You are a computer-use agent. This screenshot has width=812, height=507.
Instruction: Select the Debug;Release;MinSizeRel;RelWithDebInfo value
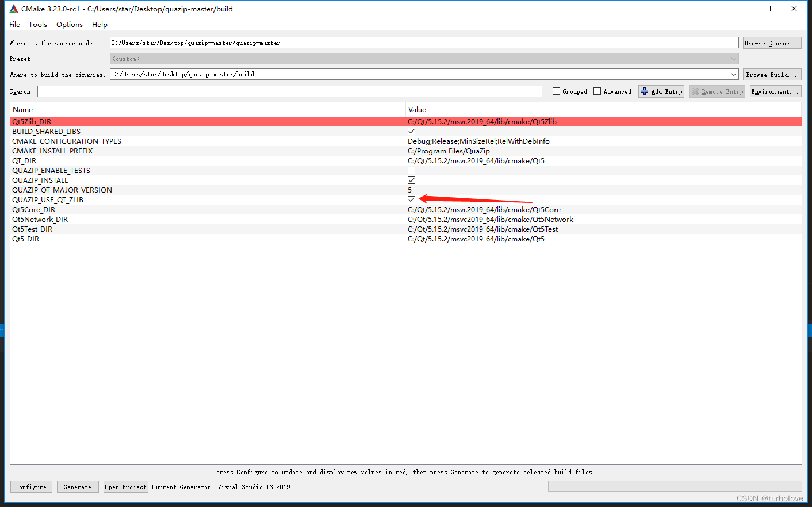pyautogui.click(x=478, y=141)
